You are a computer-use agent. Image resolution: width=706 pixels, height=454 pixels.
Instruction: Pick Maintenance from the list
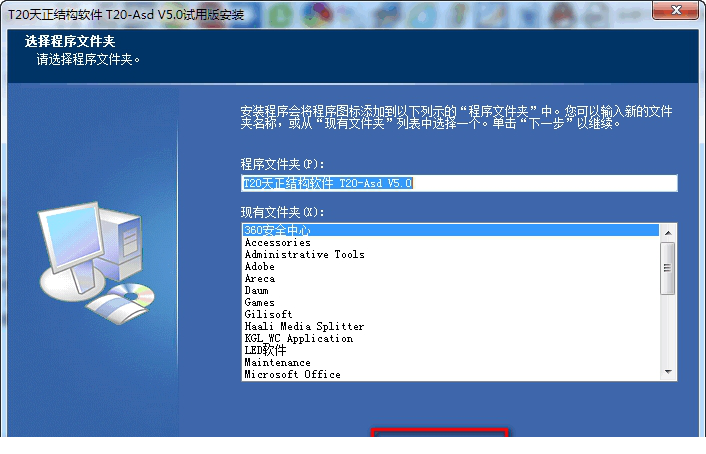(x=451, y=362)
